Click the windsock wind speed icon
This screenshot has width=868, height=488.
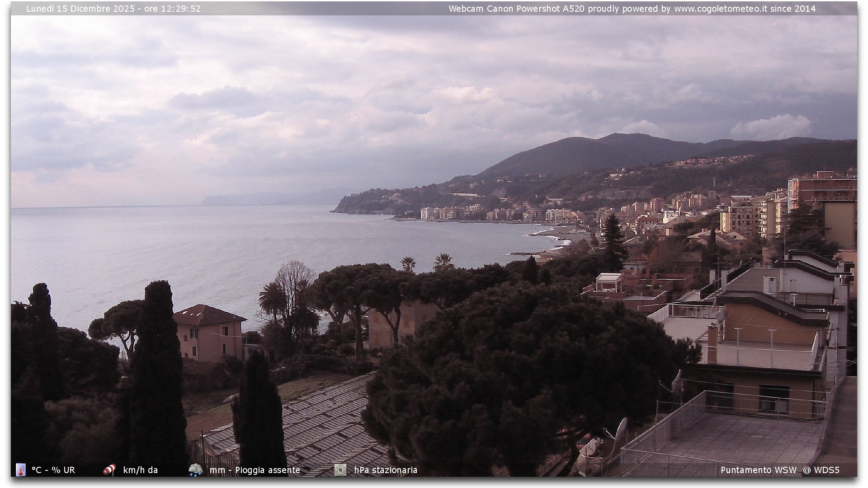coord(109,470)
